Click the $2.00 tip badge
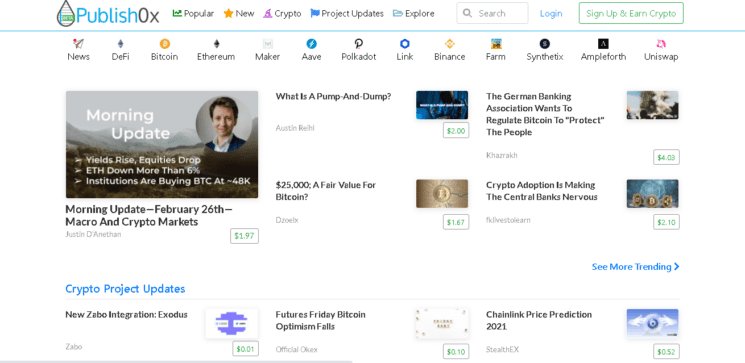This screenshot has height=363, width=745. tap(456, 131)
